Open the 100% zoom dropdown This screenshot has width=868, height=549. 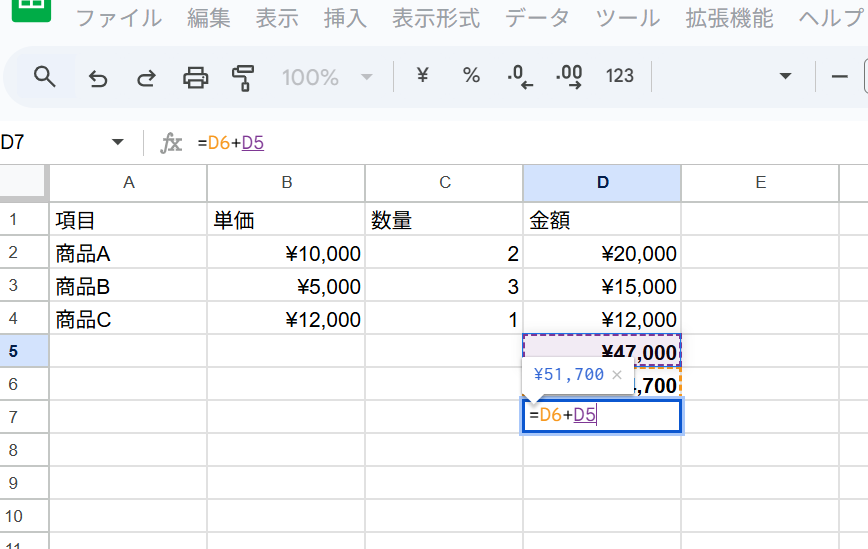click(x=327, y=77)
